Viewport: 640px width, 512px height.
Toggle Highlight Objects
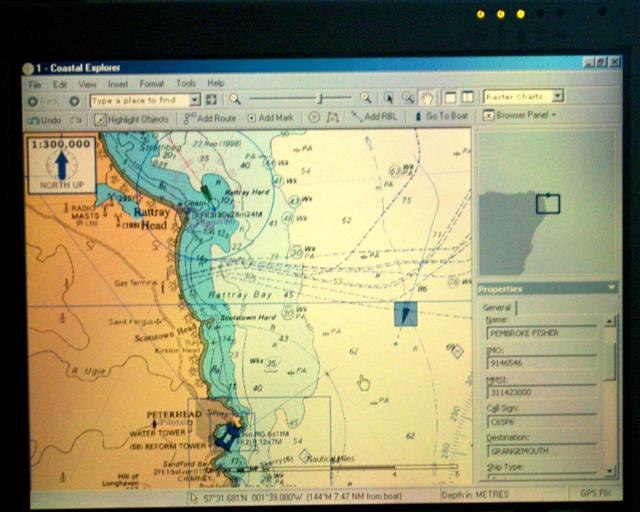[x=131, y=119]
